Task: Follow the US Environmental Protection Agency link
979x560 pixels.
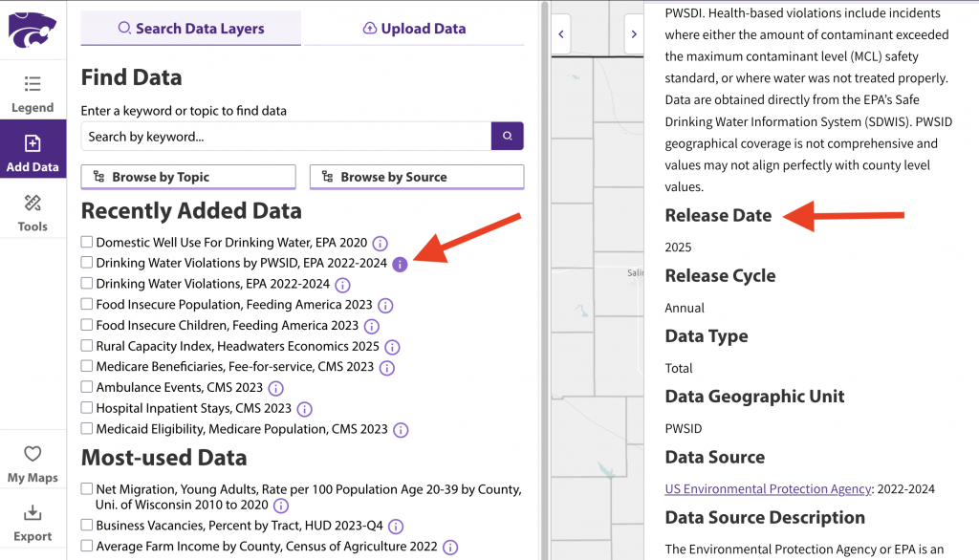Action: point(768,488)
